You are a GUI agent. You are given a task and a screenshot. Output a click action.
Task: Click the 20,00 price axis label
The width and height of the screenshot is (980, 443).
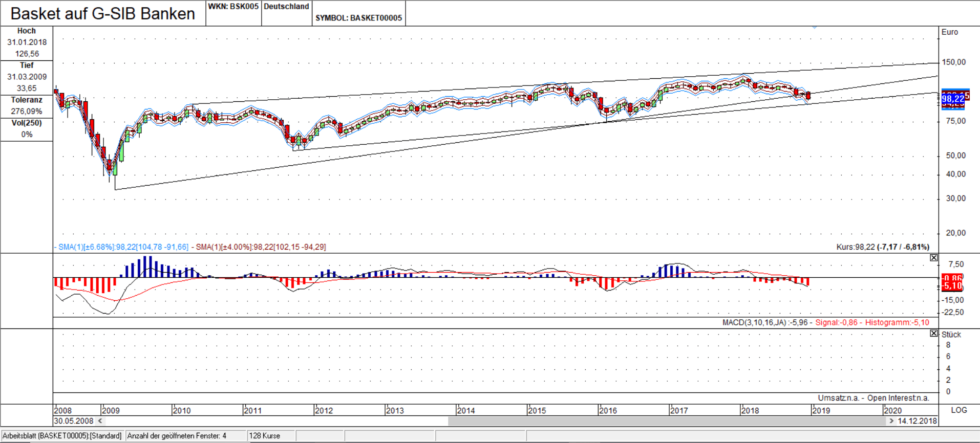pos(956,233)
